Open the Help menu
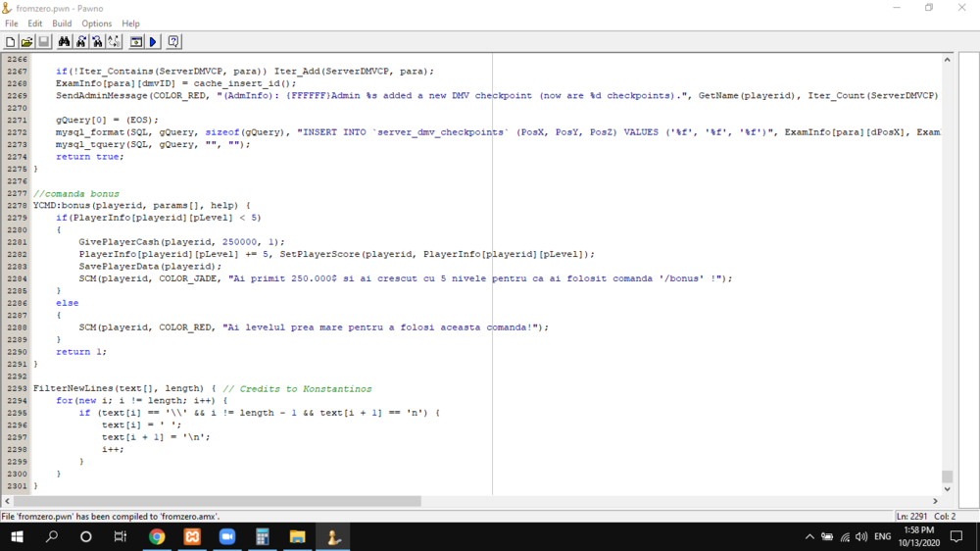This screenshot has width=980, height=551. coord(130,24)
